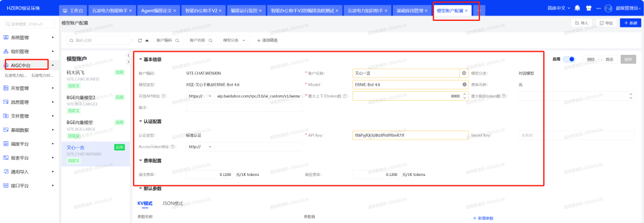
Task: Click the 编码,名称 search field
Action: [x=98, y=41]
